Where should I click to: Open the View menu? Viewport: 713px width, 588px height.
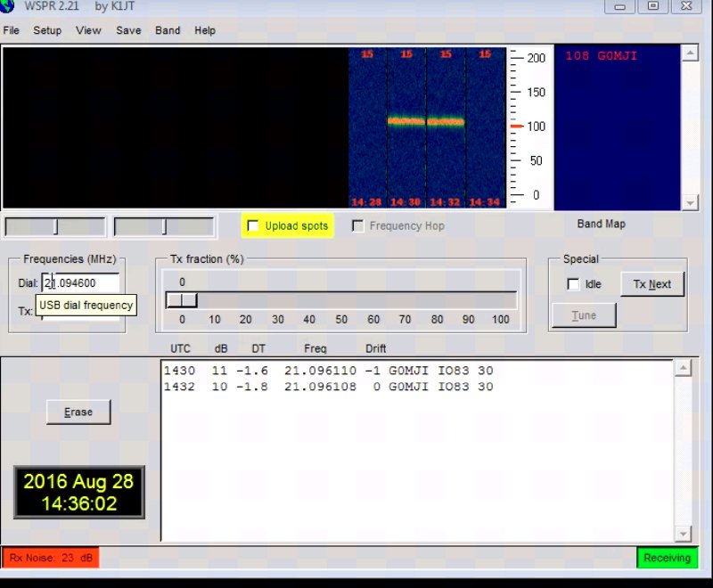coord(88,30)
